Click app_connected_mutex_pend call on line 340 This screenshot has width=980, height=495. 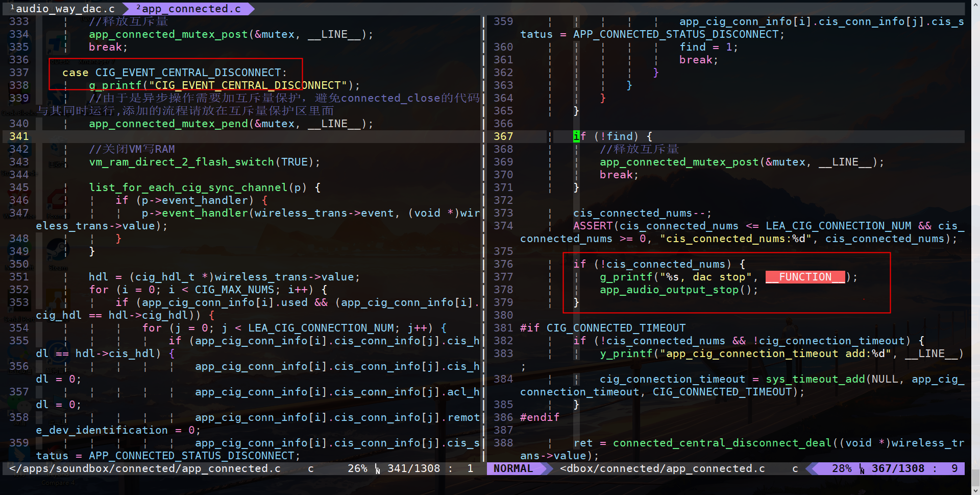(x=231, y=124)
